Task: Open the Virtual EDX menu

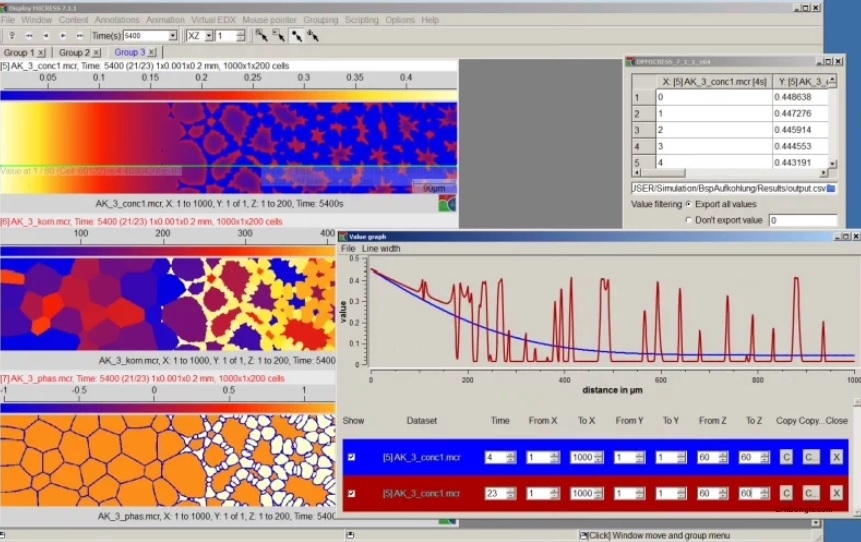Action: [x=213, y=20]
